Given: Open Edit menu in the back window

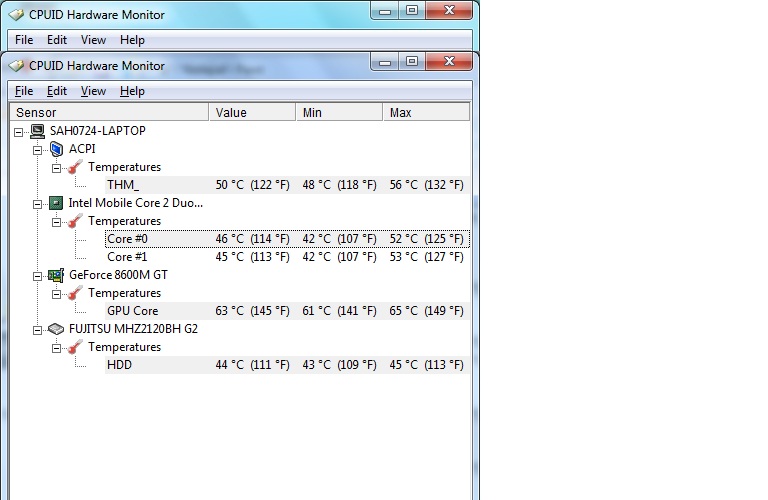Looking at the screenshot, I should pyautogui.click(x=57, y=40).
